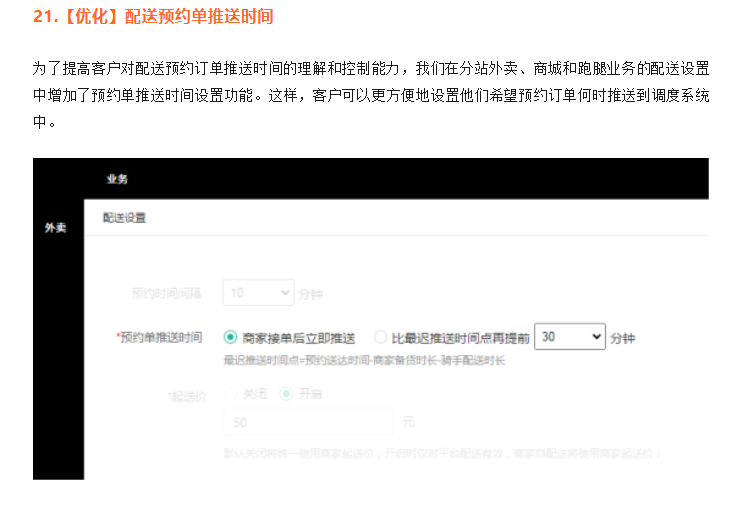Open the 预约时间间隔 10 分钟 dropdown

click(x=258, y=294)
